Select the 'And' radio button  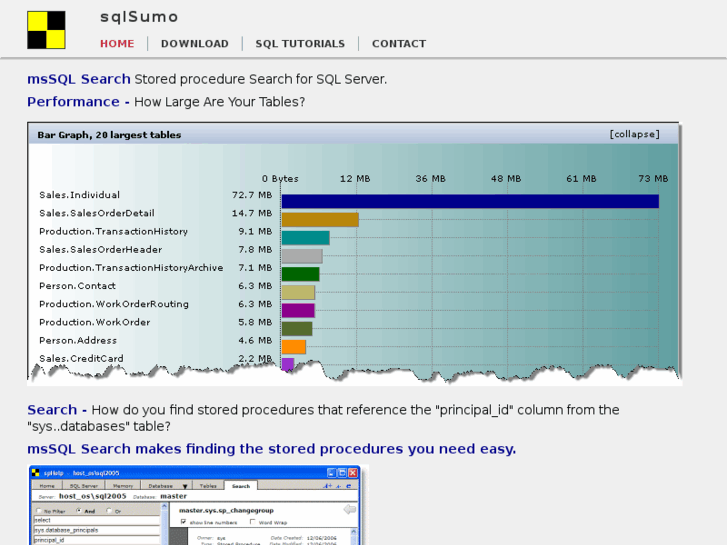79,510
